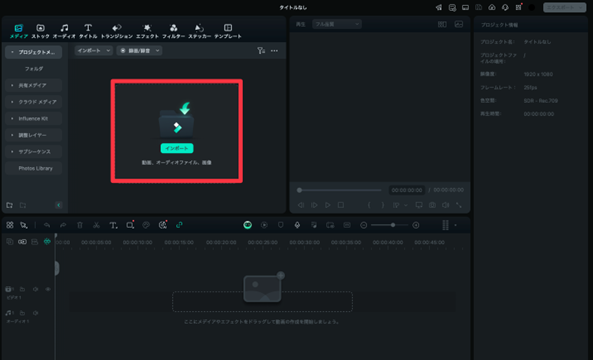Open the インポート dropdown above media bin
The image size is (593, 360).
[x=93, y=51]
